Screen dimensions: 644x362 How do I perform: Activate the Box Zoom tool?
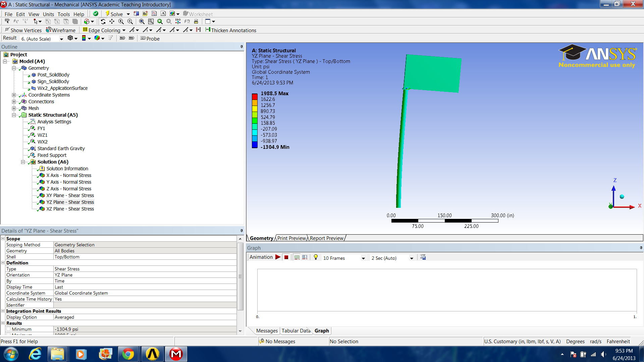click(130, 21)
